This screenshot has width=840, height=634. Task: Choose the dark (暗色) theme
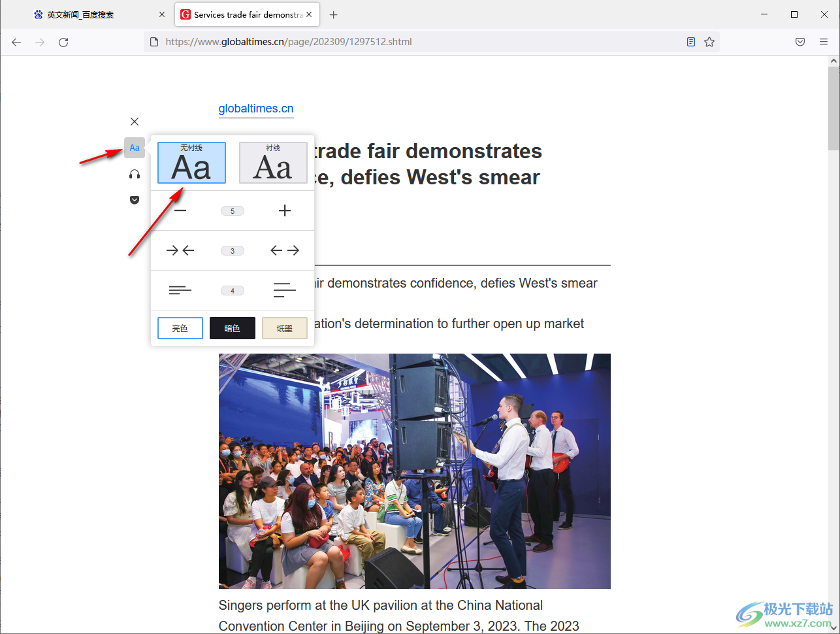click(233, 328)
